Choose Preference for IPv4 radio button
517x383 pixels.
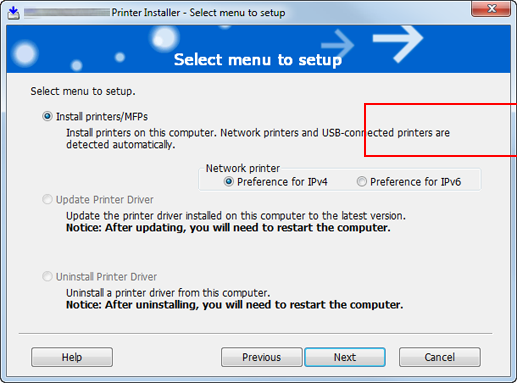[x=229, y=182]
